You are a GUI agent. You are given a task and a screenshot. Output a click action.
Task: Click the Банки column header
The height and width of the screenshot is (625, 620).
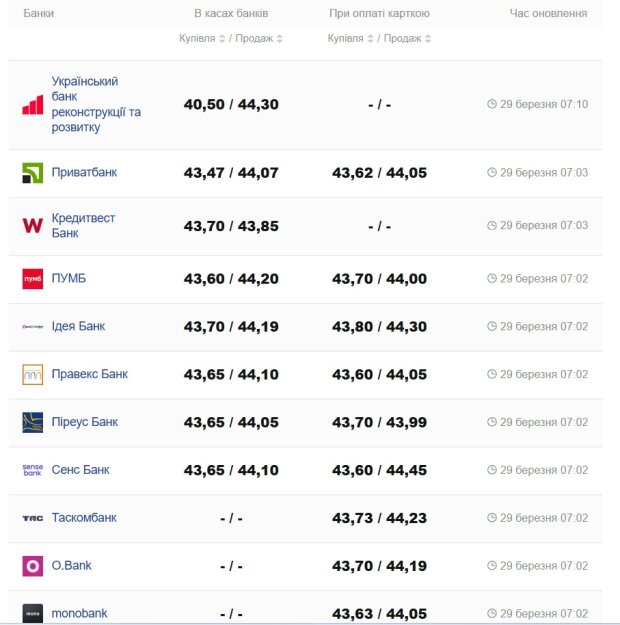pos(39,14)
